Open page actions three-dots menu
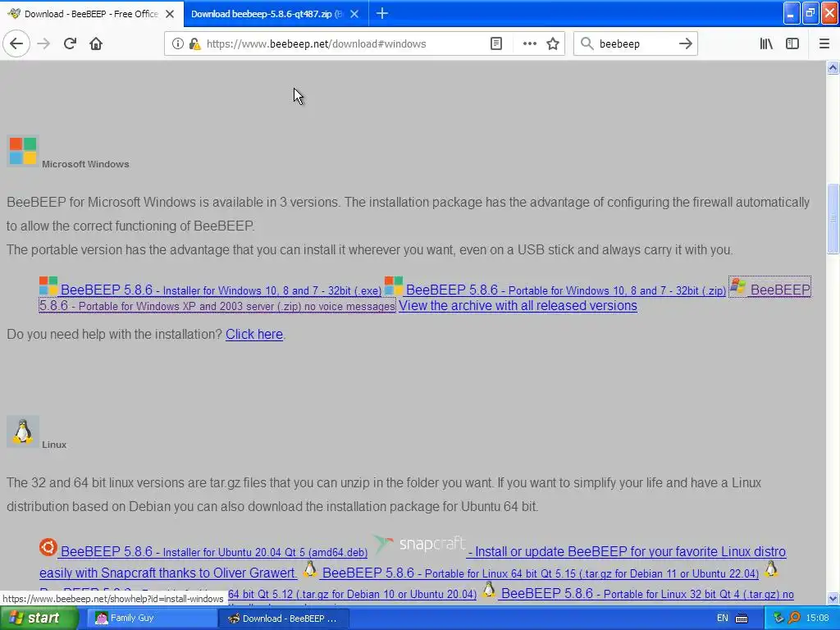The height and width of the screenshot is (630, 840). tap(530, 43)
